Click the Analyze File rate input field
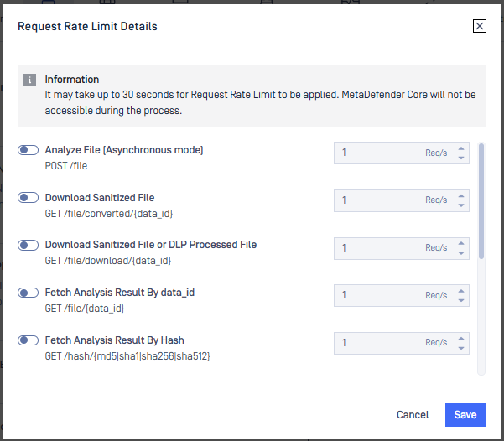This screenshot has height=441, width=504. coord(377,153)
